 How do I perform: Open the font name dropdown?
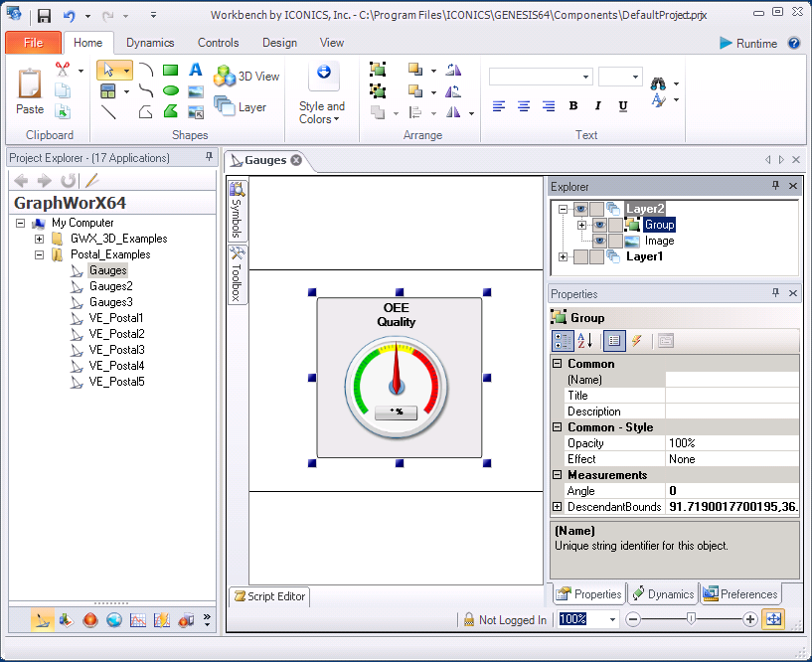(586, 77)
